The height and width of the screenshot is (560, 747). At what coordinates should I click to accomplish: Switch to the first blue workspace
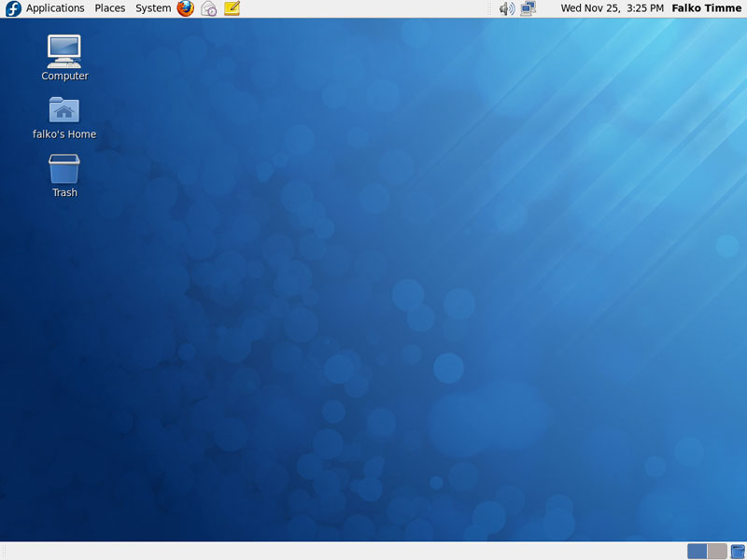point(698,551)
